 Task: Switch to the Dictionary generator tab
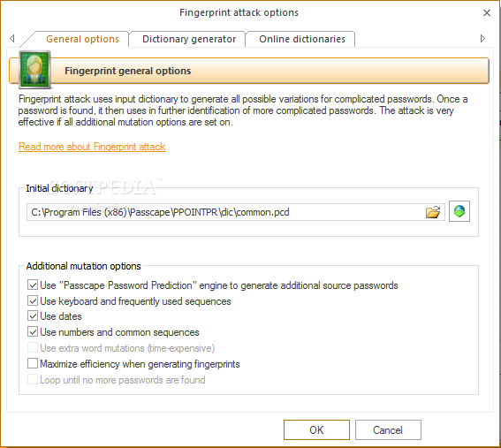[189, 39]
